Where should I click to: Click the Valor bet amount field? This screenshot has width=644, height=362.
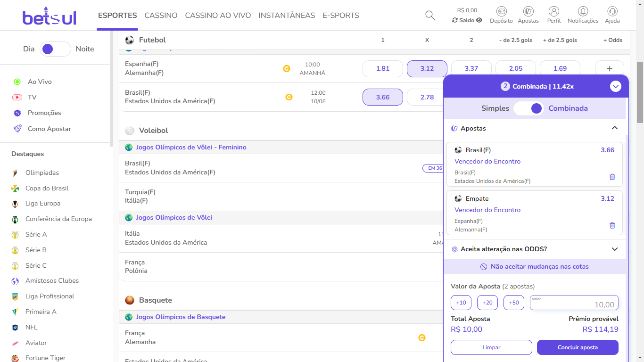point(574,303)
